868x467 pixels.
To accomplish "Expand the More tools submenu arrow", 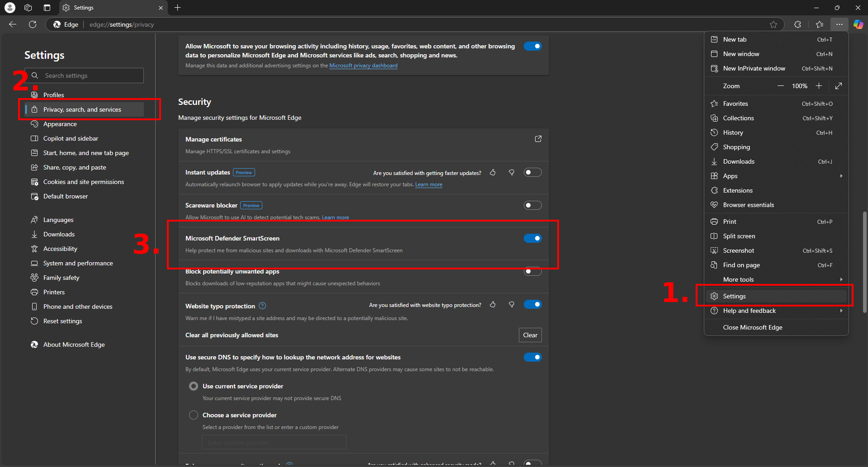I will point(841,279).
